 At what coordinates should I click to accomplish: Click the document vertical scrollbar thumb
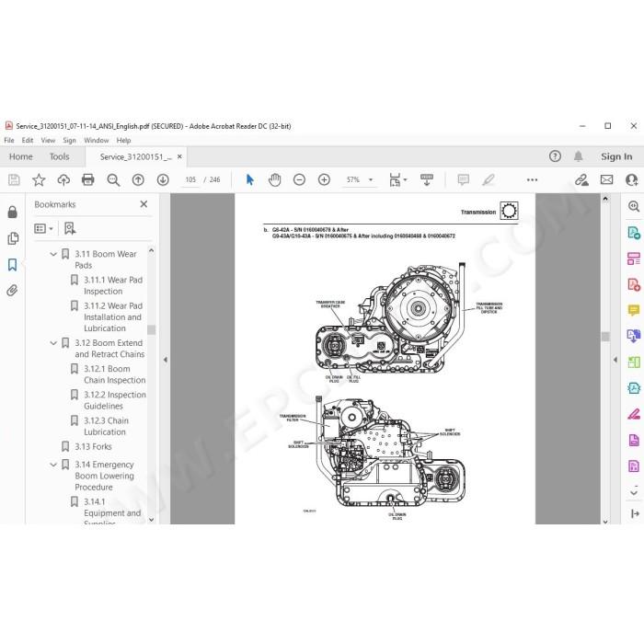(x=605, y=337)
